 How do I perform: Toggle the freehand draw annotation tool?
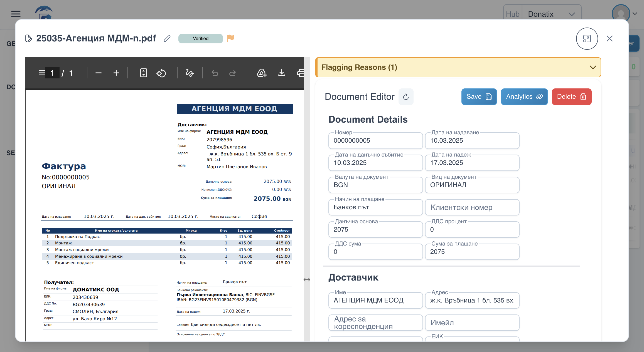pos(189,73)
